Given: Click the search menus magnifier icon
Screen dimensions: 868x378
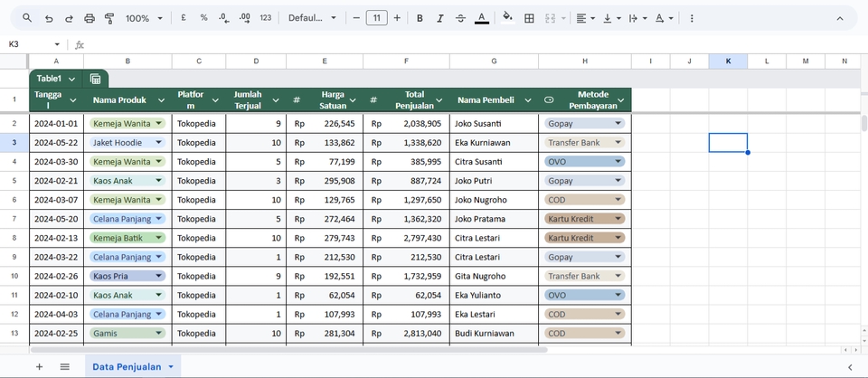Looking at the screenshot, I should tap(27, 18).
